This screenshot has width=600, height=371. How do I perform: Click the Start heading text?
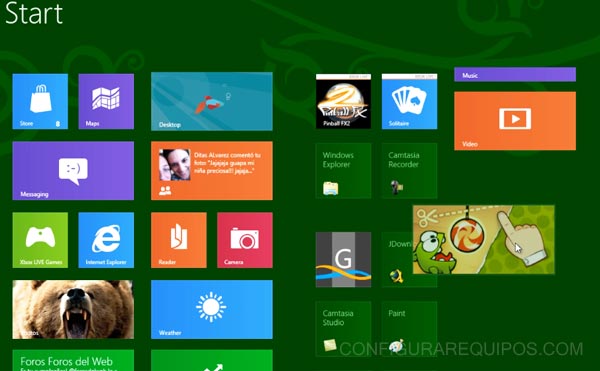coord(34,13)
